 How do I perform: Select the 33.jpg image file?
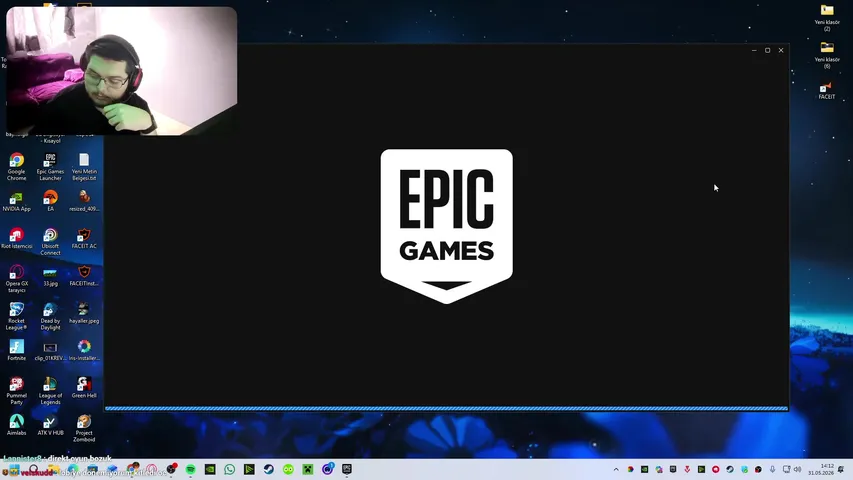(x=50, y=276)
